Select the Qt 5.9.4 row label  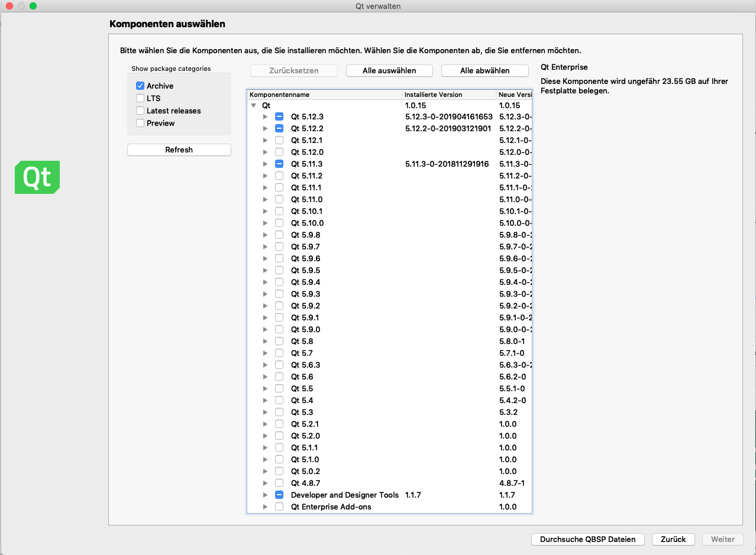click(x=305, y=282)
